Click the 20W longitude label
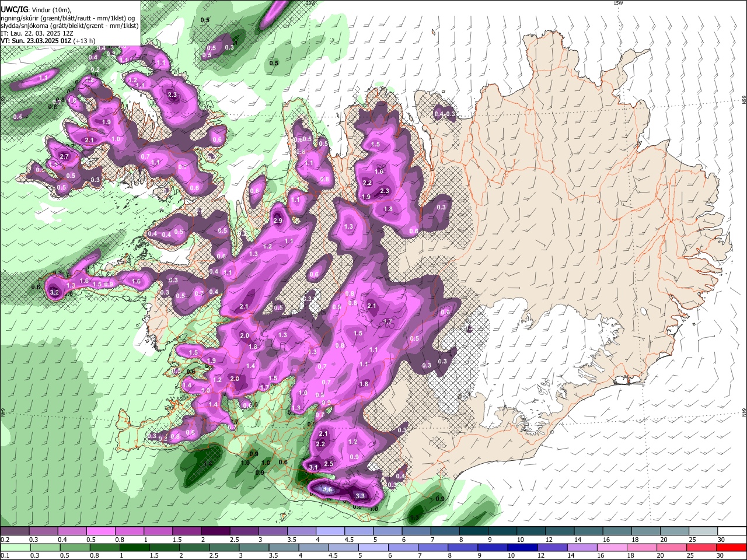The height and width of the screenshot is (560, 747). pos(310,3)
